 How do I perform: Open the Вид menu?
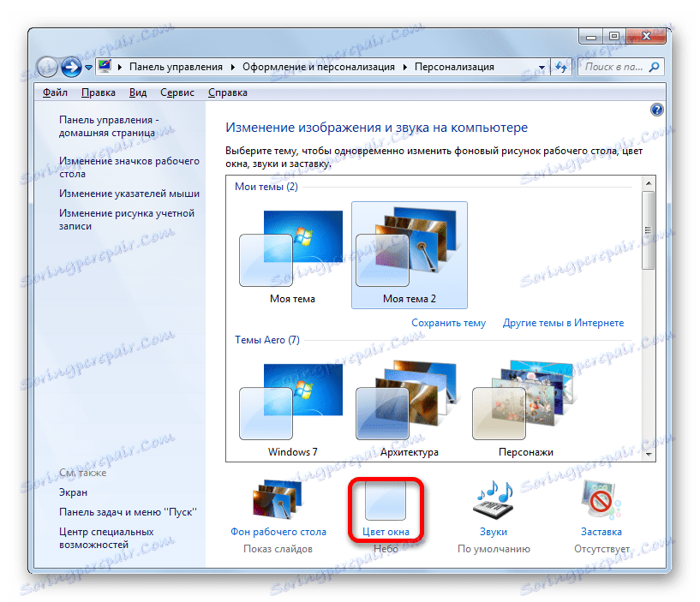138,92
